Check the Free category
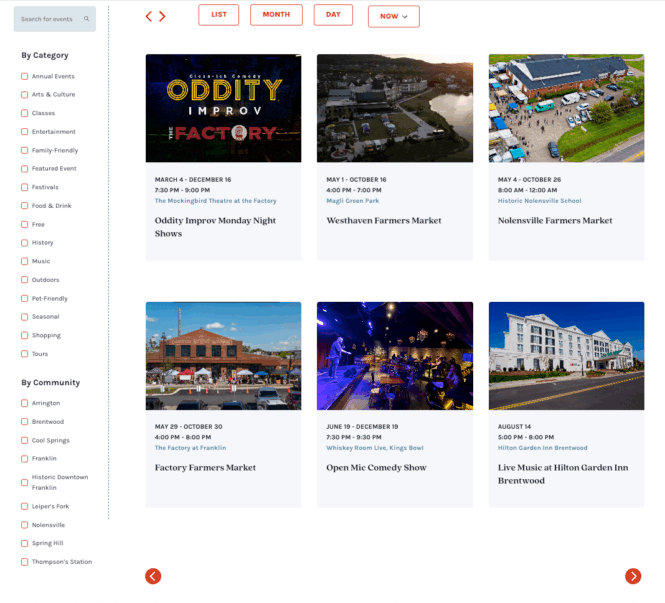 25,224
